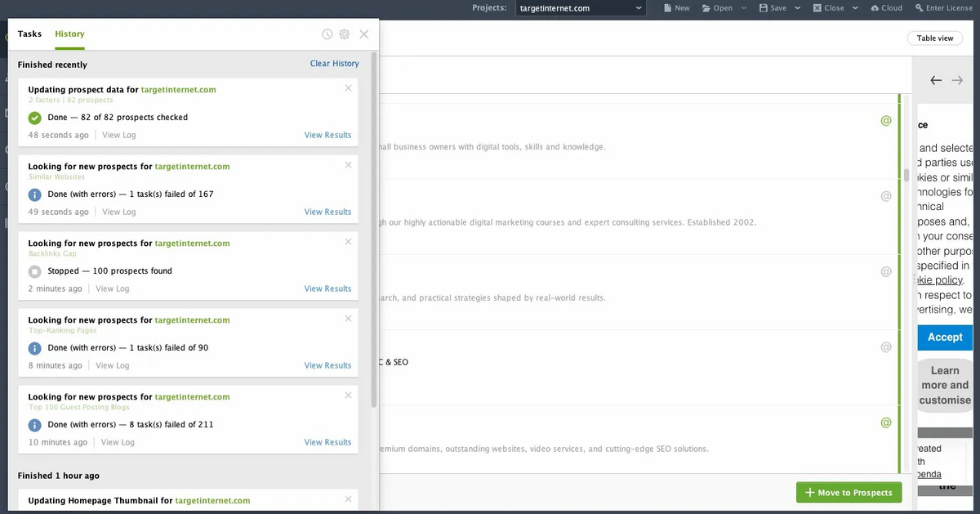Click green checkmark on 82 prospects checked

(34, 118)
